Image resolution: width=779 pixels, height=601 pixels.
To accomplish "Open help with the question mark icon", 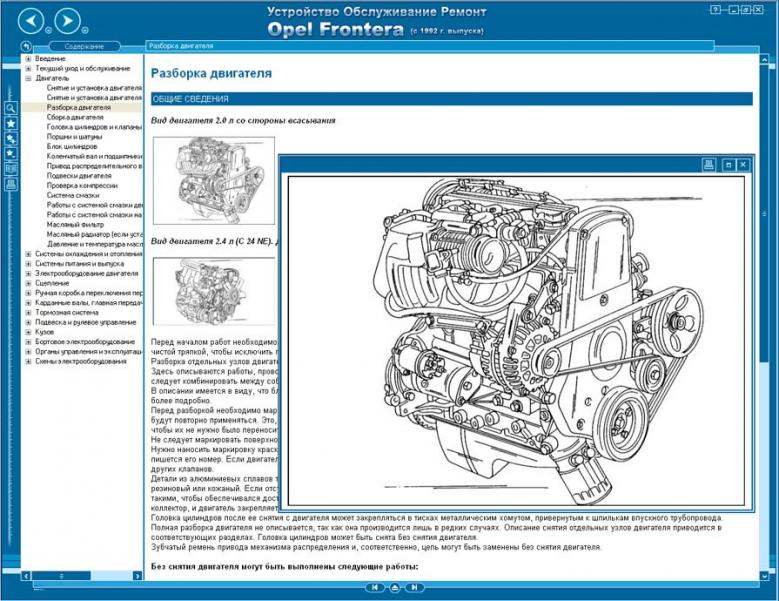I will point(715,9).
